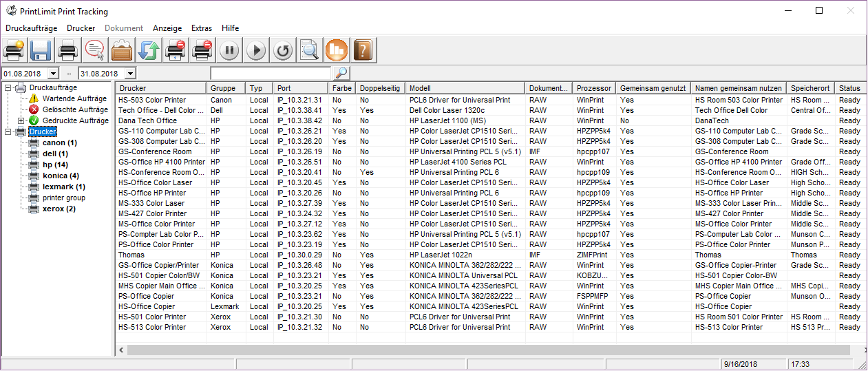Sort by the Doppelseitig column header
868x371 pixels.
click(x=381, y=88)
